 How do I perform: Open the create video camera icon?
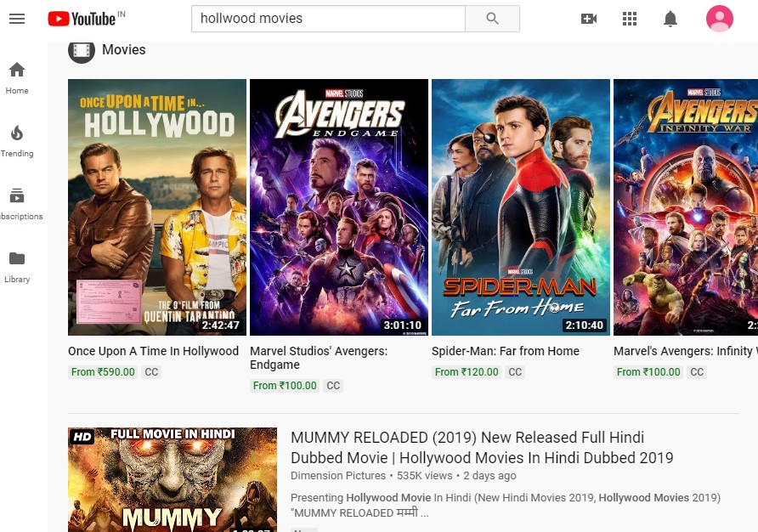[x=588, y=19]
